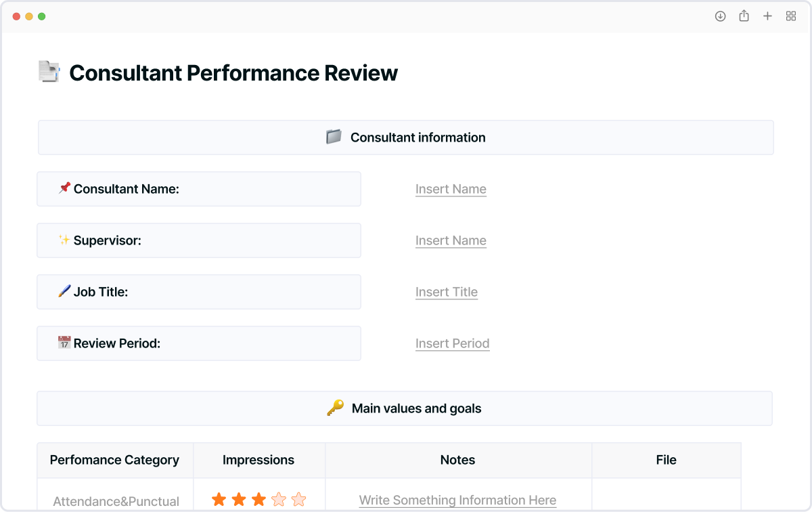Click the folder icon in Consultant information header
Viewport: 812px width, 512px height.
pos(333,137)
